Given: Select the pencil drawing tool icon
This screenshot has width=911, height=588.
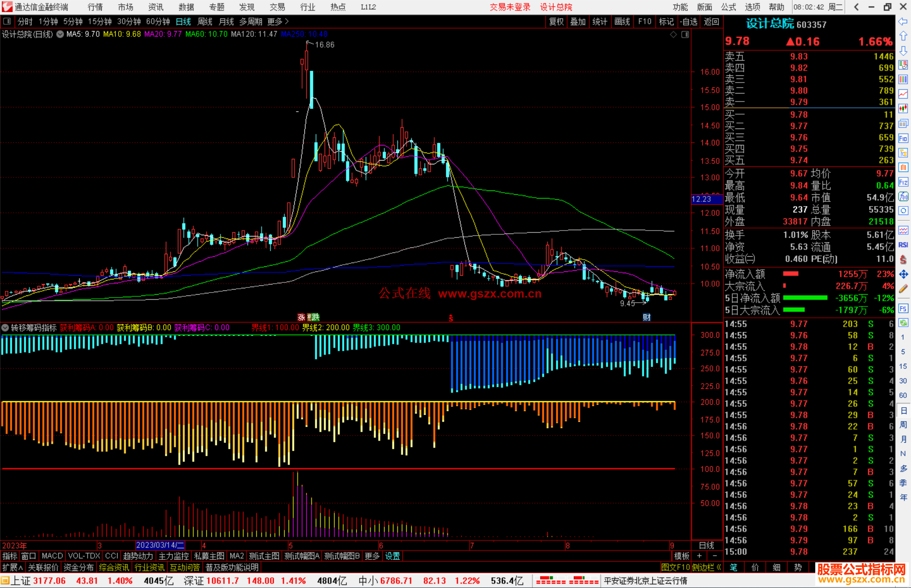Looking at the screenshot, I should coord(903,289).
